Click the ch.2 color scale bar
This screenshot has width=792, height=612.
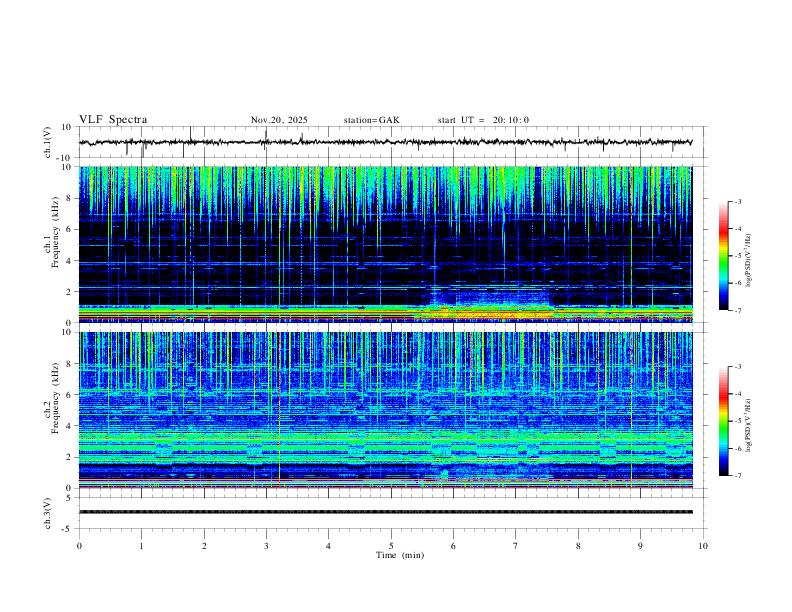(724, 421)
